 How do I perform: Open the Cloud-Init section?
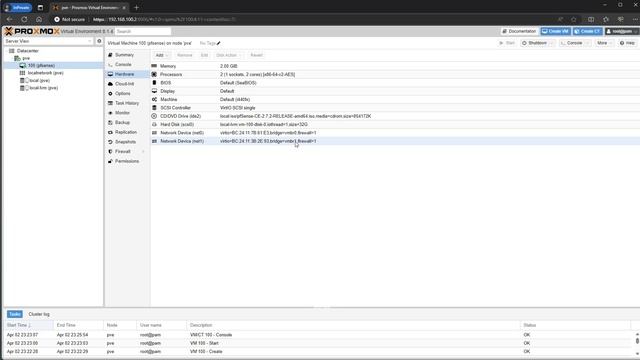[124, 84]
